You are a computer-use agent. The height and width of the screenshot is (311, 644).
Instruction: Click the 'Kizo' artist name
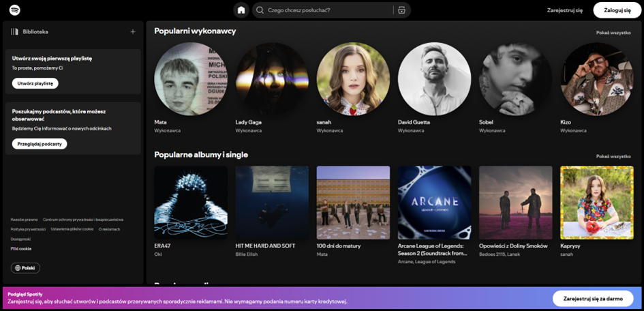tap(566, 122)
